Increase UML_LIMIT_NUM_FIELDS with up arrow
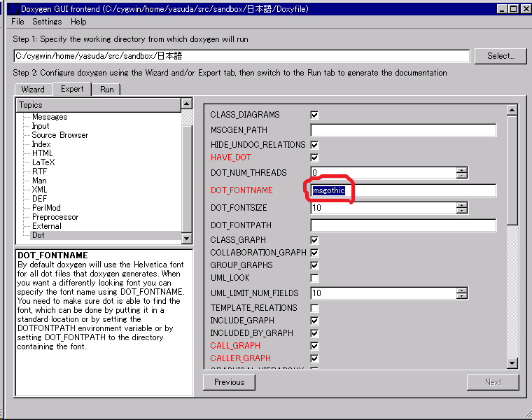The height and width of the screenshot is (420, 532). pos(461,290)
